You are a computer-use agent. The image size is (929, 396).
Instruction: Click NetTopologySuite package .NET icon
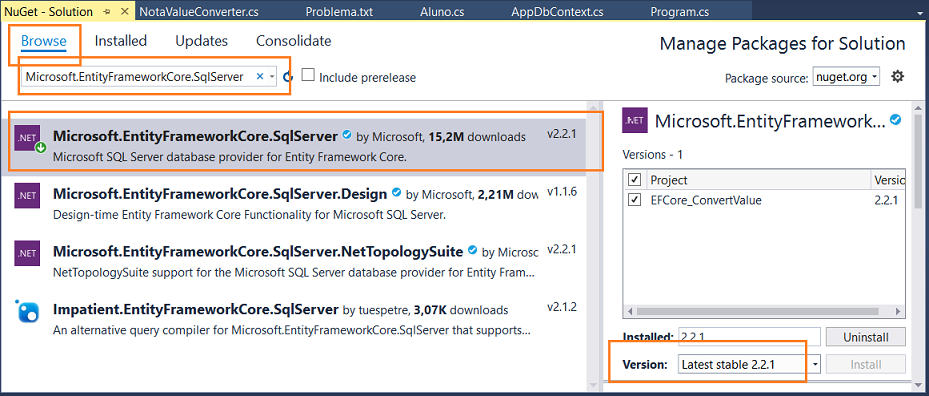tap(27, 253)
